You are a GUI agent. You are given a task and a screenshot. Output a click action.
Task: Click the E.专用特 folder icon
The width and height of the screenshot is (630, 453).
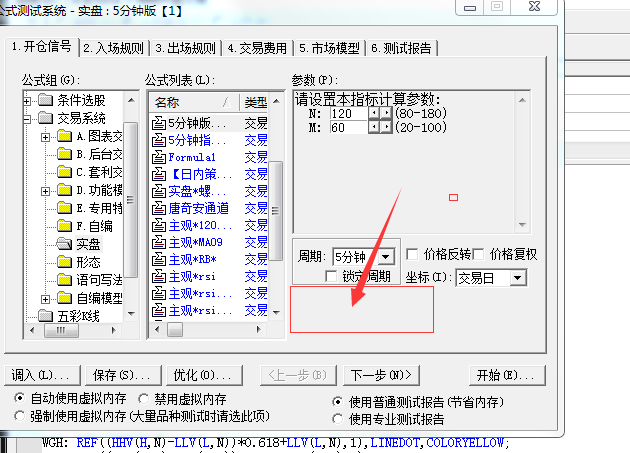[x=64, y=208]
